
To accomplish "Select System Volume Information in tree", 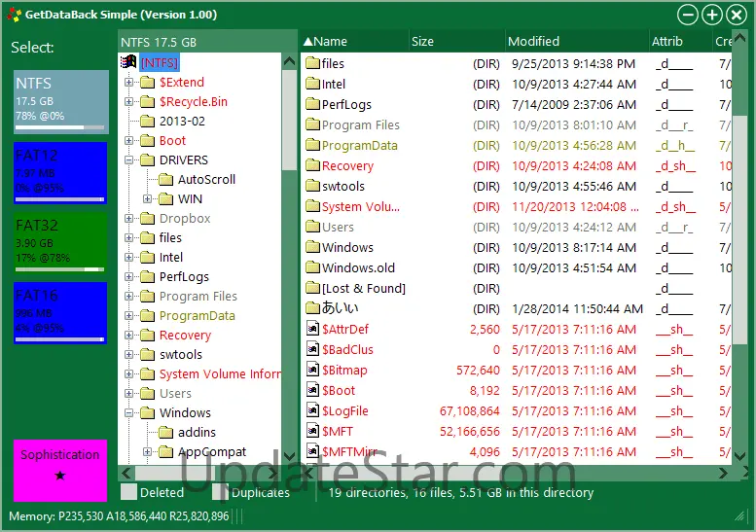I will click(220, 373).
